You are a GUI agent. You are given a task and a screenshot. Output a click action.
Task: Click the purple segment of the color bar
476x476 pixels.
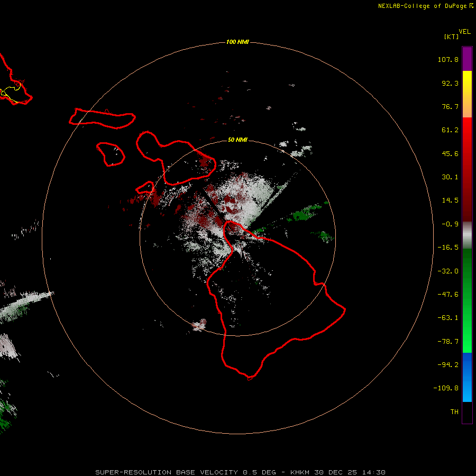467,59
